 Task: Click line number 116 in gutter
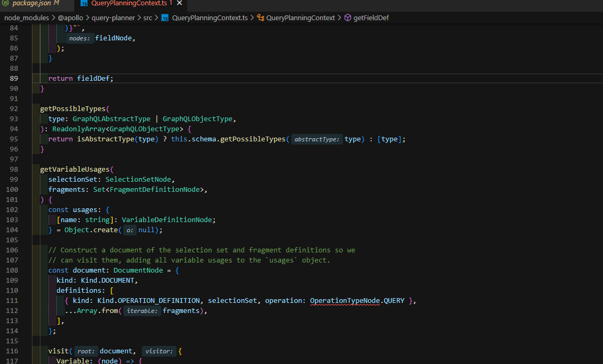12,351
